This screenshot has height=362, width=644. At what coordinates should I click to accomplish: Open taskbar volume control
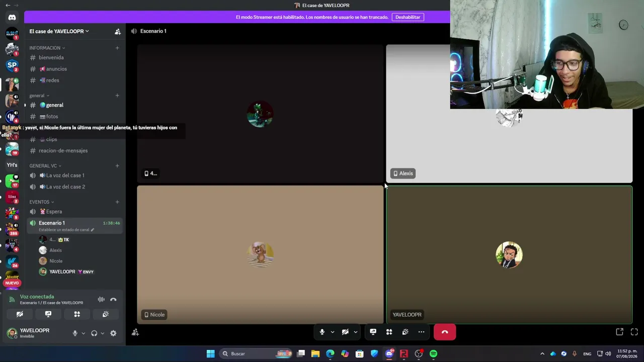pos(608,353)
